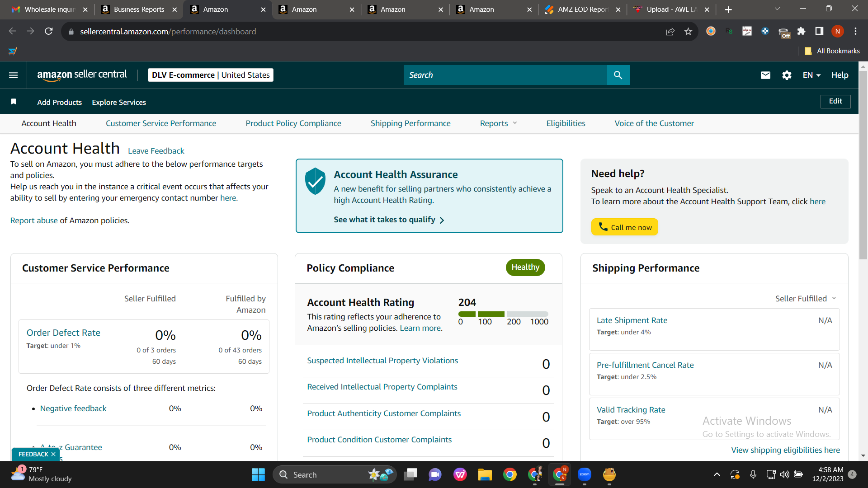This screenshot has height=488, width=868.
Task: Click View shipping eligibilities here
Action: click(x=786, y=450)
